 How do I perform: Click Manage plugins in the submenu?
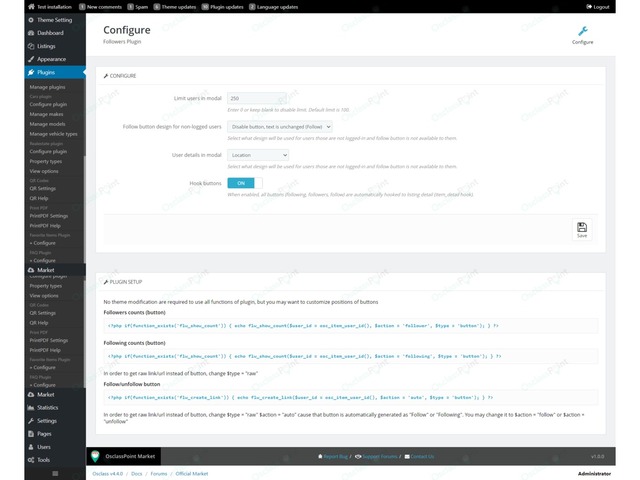coord(47,87)
